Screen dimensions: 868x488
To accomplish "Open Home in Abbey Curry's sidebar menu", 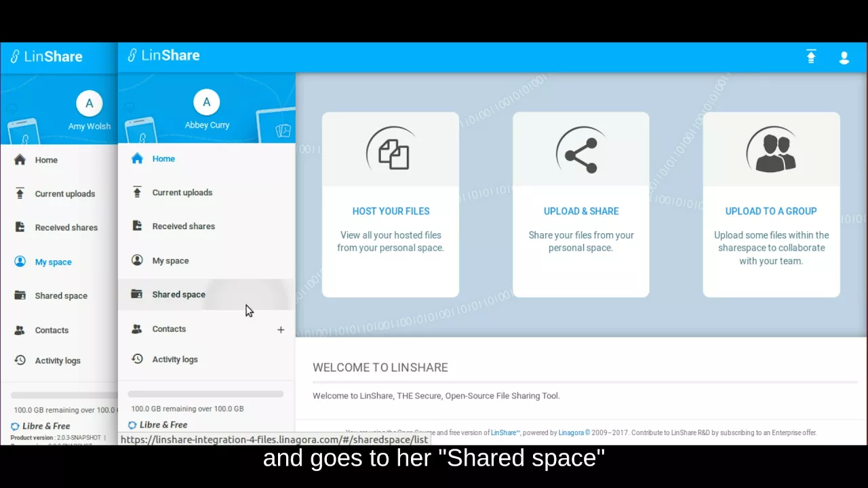I will click(207, 159).
